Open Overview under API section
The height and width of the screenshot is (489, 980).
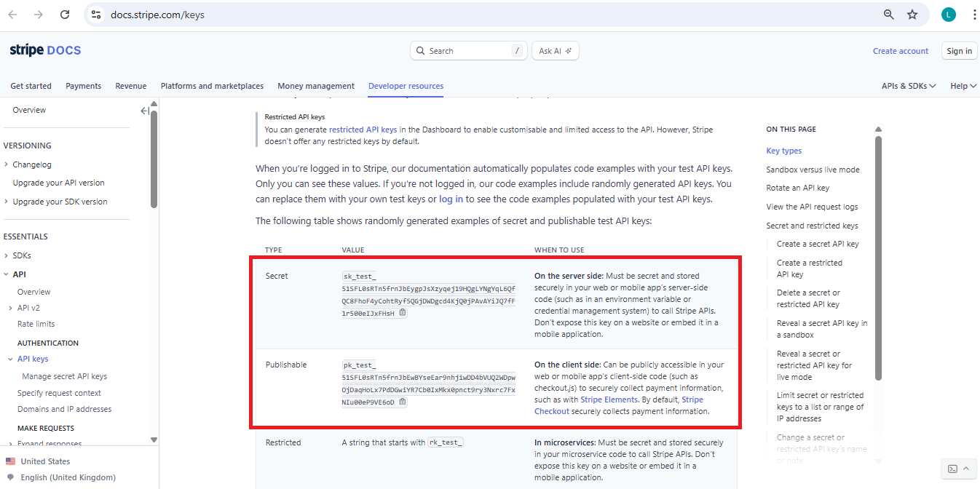click(x=34, y=292)
